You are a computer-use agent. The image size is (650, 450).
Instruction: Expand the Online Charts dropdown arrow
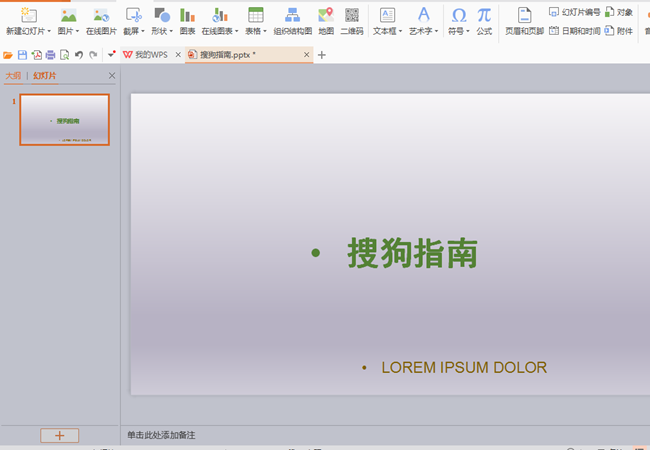(237, 31)
